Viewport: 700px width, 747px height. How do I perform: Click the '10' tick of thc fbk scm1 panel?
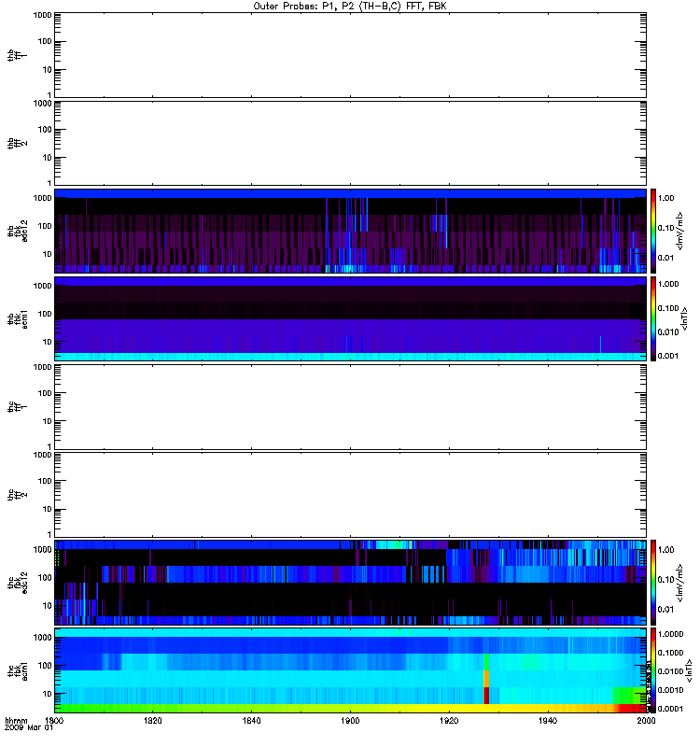[48, 694]
